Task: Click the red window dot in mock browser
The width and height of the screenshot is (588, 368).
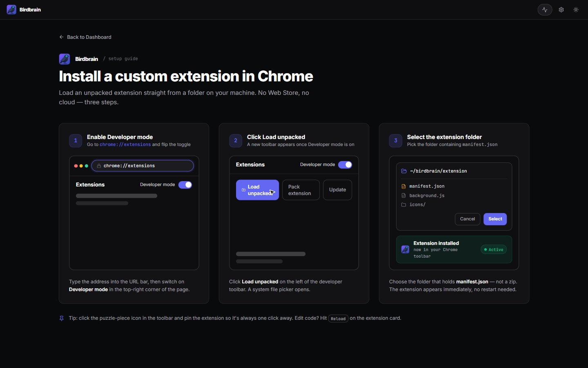Action: tap(76, 166)
